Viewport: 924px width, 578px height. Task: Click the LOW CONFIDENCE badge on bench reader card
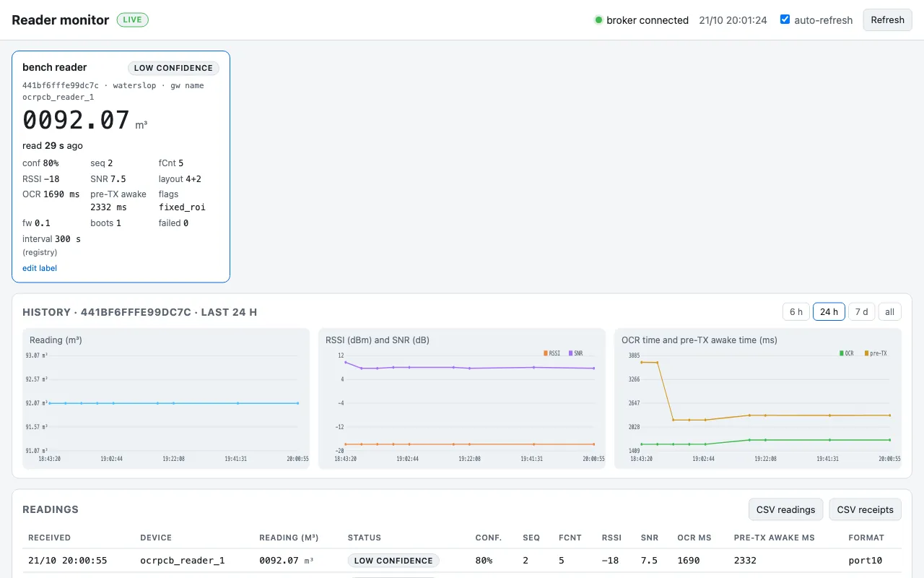point(173,68)
